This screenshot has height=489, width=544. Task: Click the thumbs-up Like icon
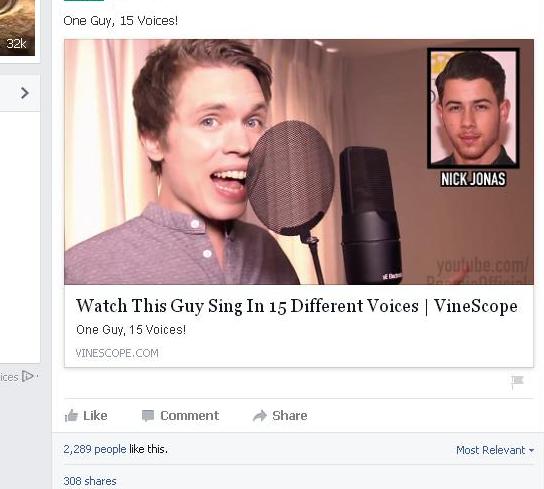click(x=71, y=415)
